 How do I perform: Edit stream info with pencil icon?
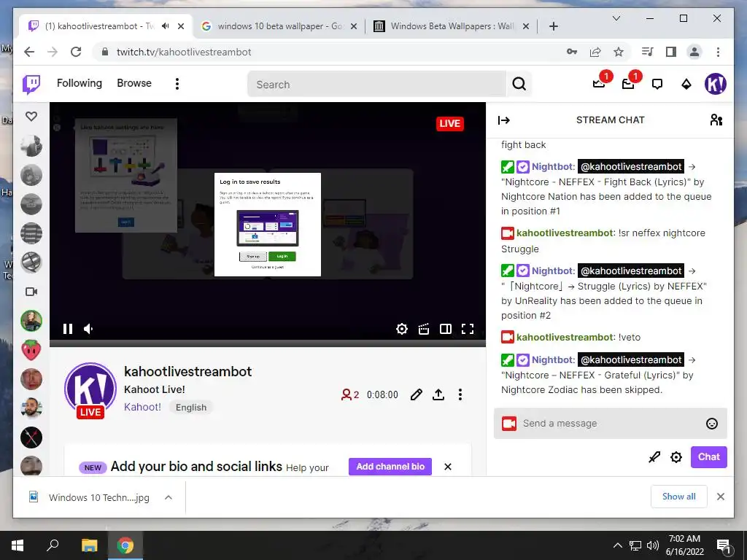416,394
